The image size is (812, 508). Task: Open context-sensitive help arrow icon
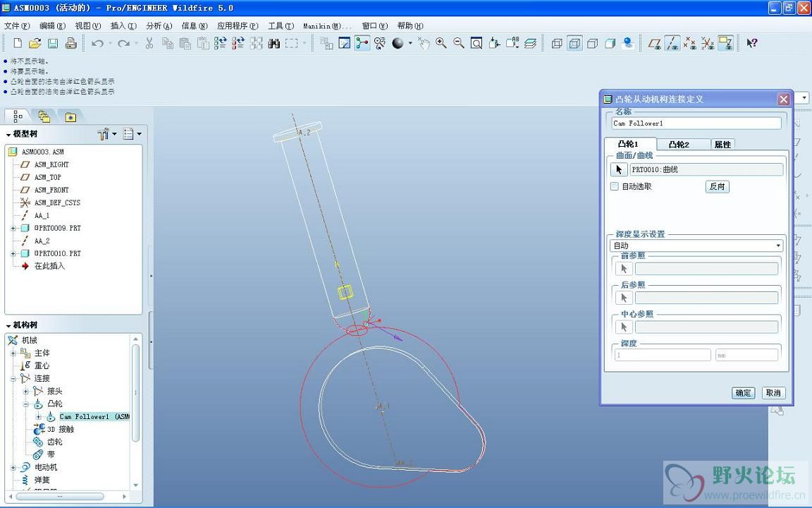[x=752, y=44]
